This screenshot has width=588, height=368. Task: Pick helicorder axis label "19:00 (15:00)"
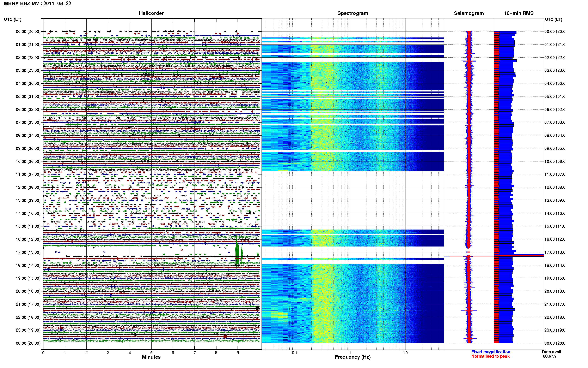(28, 278)
